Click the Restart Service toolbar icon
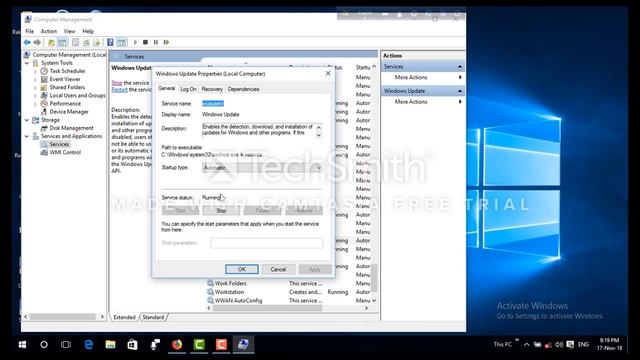This screenshot has width=640, height=360. pos(167,42)
